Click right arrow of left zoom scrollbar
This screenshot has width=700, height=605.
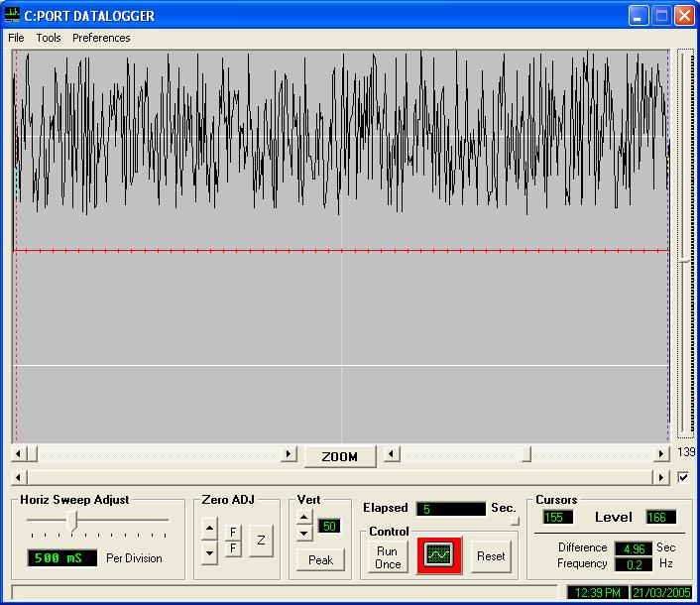(x=289, y=454)
